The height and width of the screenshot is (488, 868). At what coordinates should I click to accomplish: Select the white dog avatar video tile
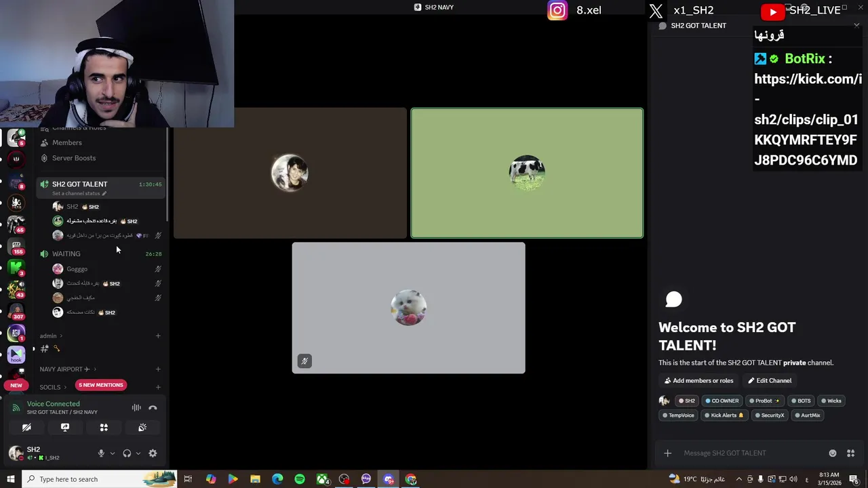pos(408,308)
